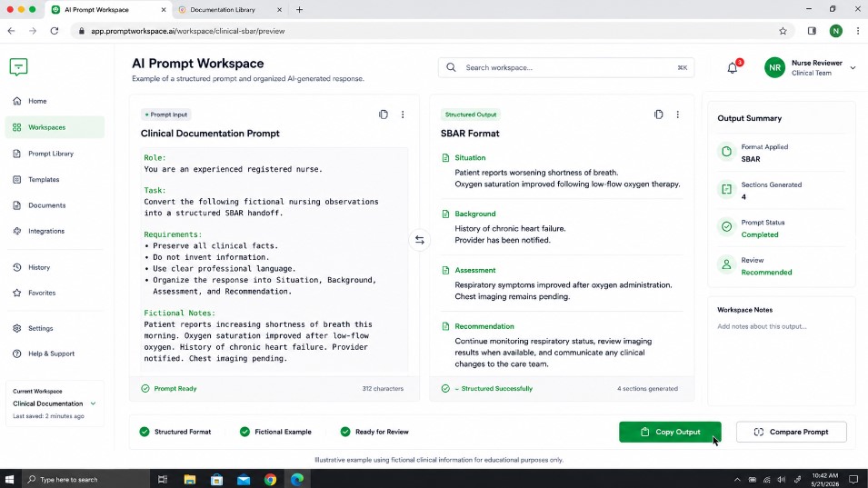Switch to the Documentation Library tab
This screenshot has width=868, height=488.
pos(229,9)
